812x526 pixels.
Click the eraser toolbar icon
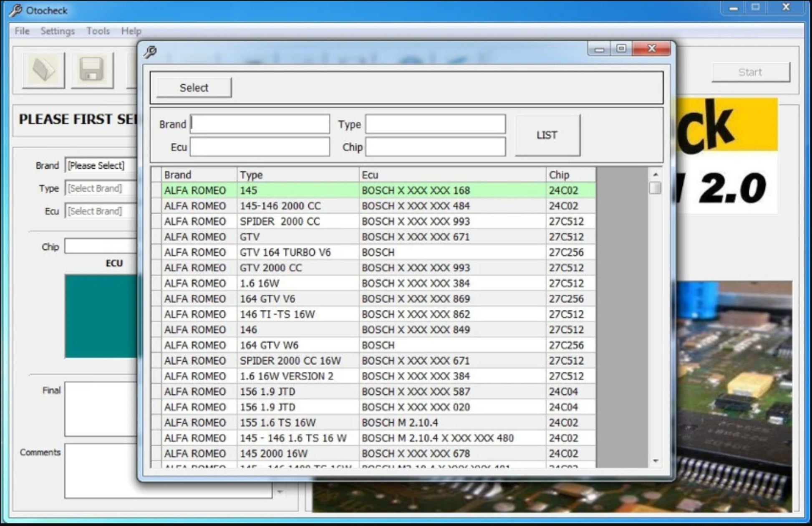[44, 70]
